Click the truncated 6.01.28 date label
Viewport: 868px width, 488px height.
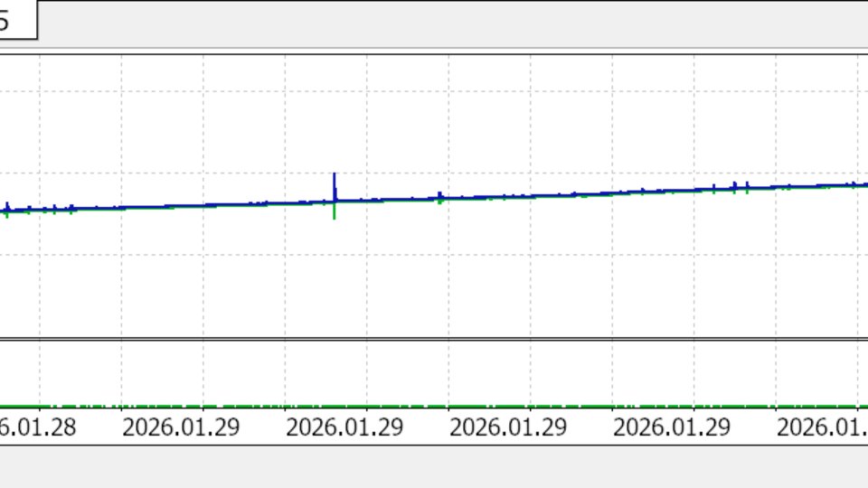click(x=38, y=427)
